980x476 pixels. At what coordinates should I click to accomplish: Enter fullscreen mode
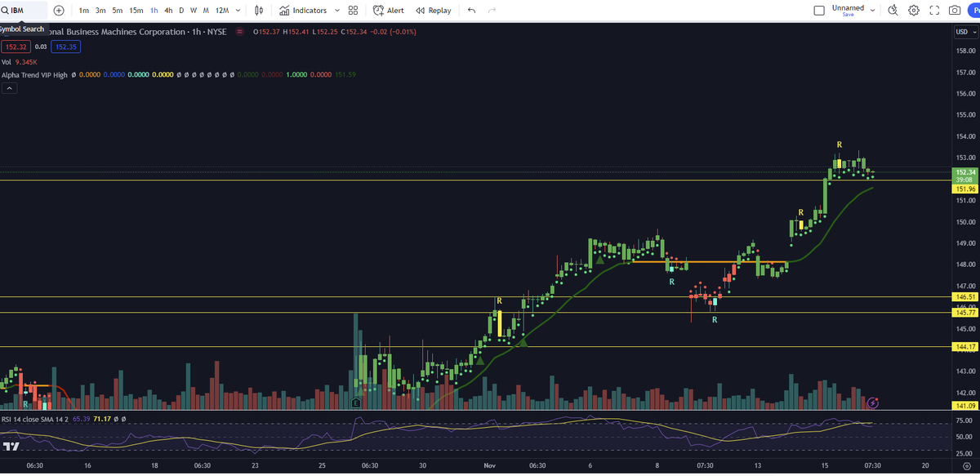point(935,11)
